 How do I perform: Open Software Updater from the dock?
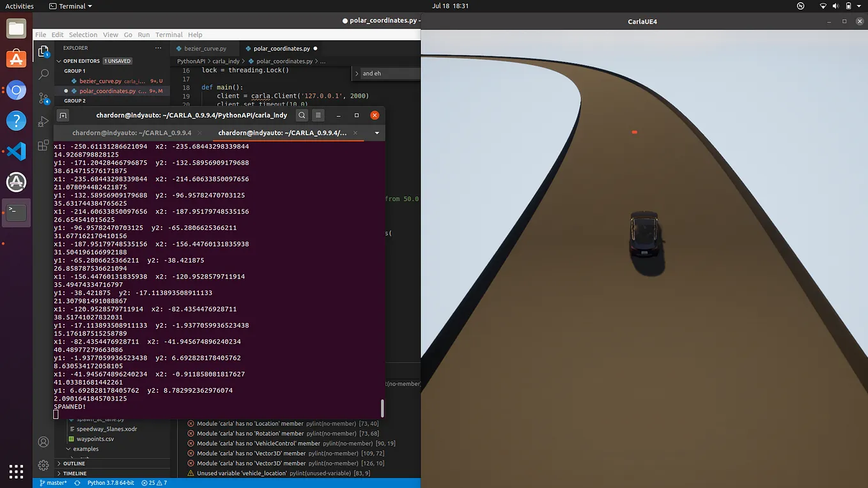tap(16, 182)
